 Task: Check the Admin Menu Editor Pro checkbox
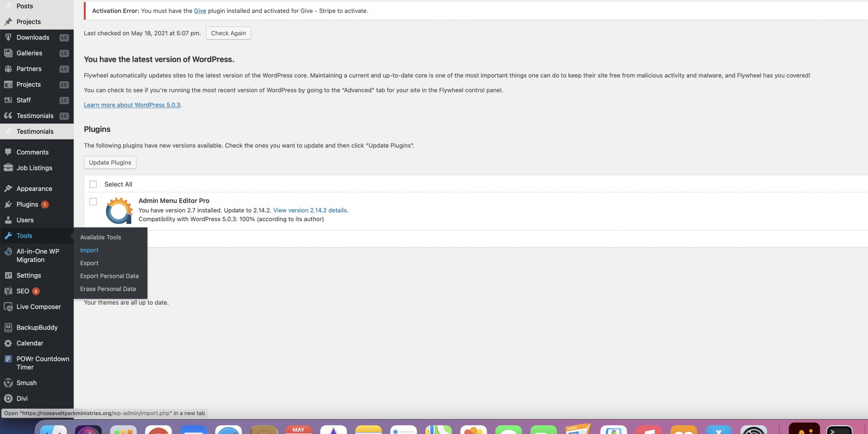93,202
